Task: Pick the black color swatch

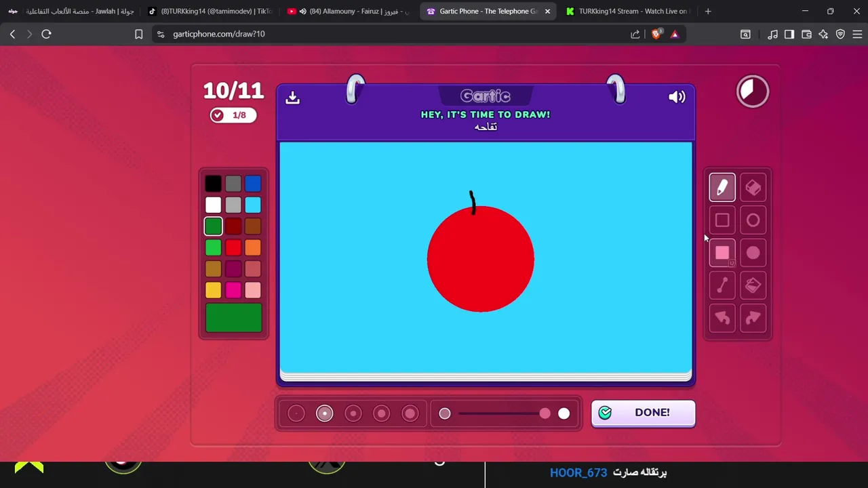Action: (213, 184)
